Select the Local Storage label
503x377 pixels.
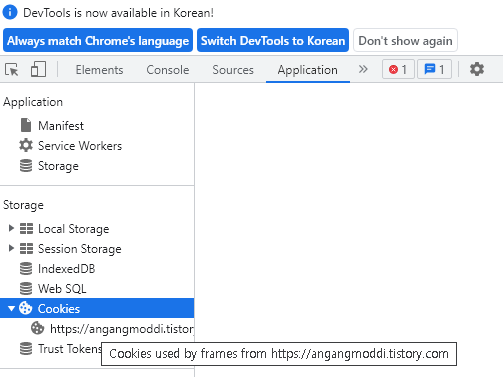(x=74, y=229)
